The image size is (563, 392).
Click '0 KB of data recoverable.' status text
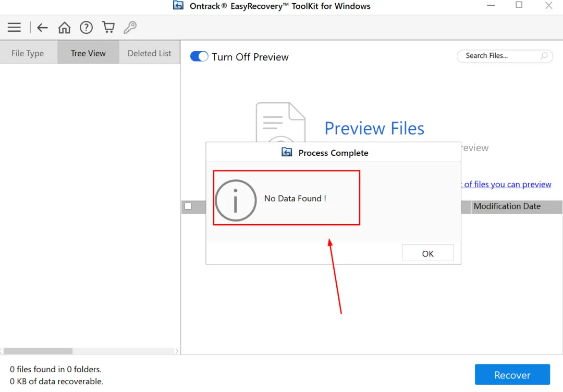coord(56,381)
